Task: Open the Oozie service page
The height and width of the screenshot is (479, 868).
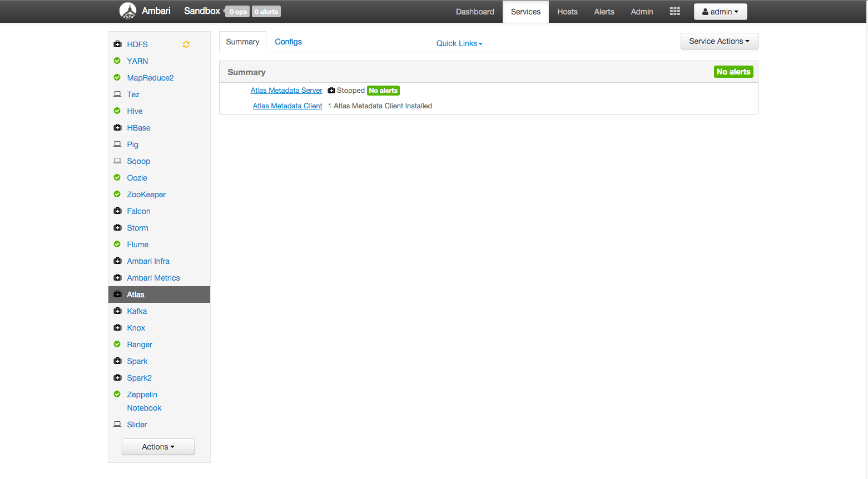Action: [137, 178]
